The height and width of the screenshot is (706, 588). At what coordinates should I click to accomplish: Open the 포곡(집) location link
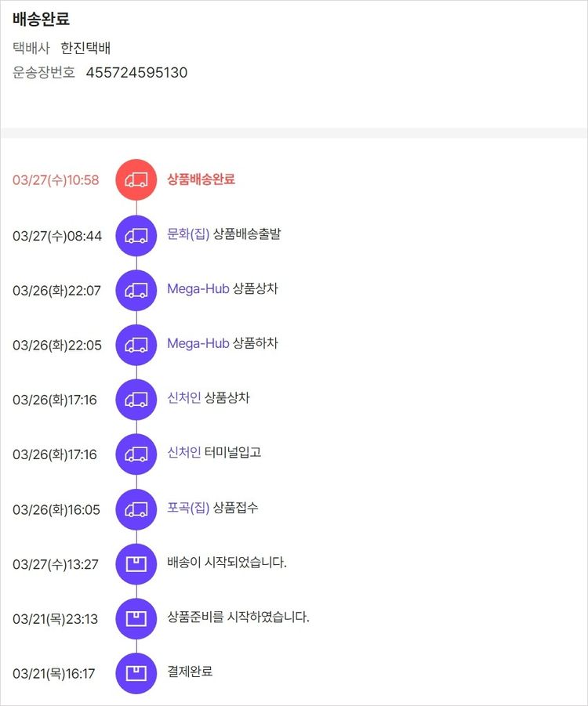[188, 509]
